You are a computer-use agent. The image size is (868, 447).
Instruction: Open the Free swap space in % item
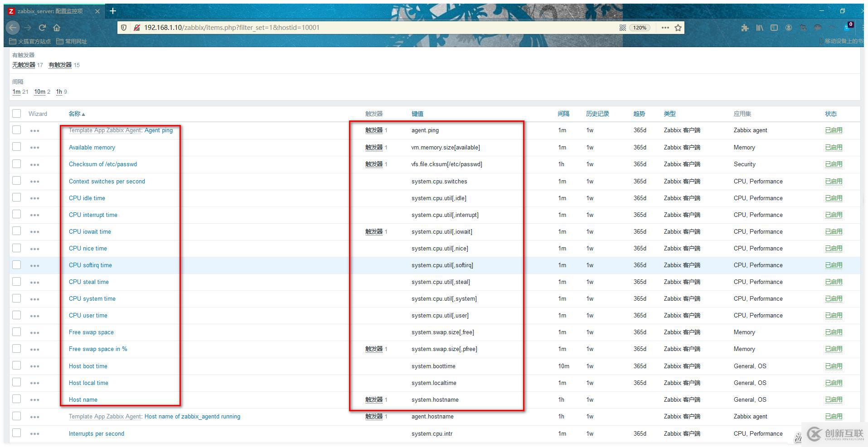(98, 349)
